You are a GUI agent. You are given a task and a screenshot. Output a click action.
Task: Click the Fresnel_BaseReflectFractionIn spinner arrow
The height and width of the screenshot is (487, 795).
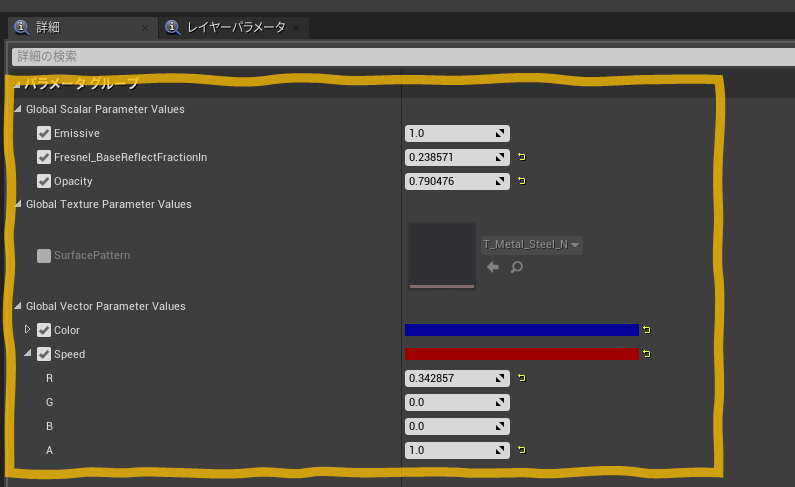click(500, 157)
